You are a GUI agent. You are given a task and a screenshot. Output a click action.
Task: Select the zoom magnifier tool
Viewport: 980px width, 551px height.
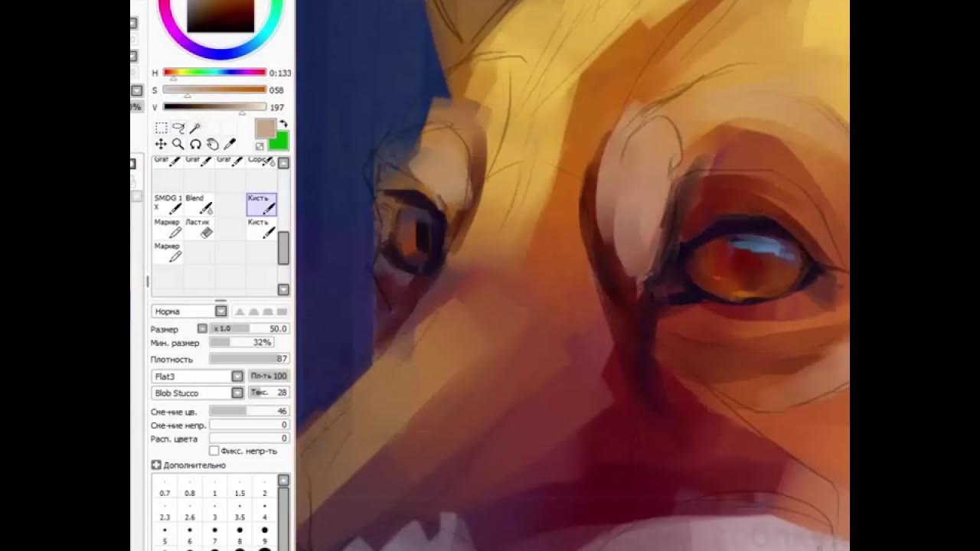(178, 144)
